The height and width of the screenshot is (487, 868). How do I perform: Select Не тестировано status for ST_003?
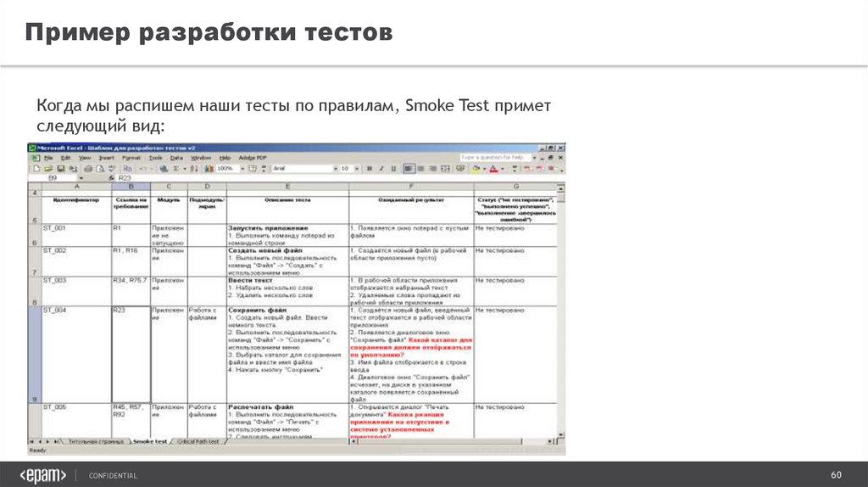516,291
